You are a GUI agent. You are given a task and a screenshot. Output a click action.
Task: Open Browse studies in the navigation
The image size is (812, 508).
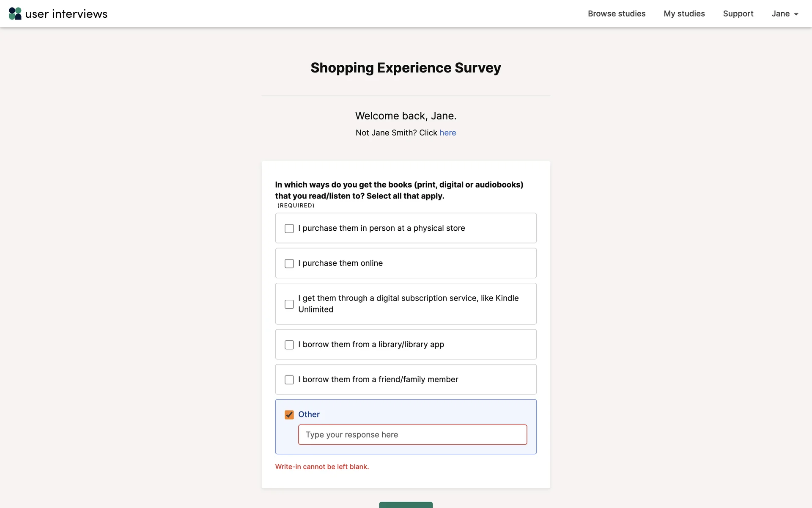[x=616, y=14]
